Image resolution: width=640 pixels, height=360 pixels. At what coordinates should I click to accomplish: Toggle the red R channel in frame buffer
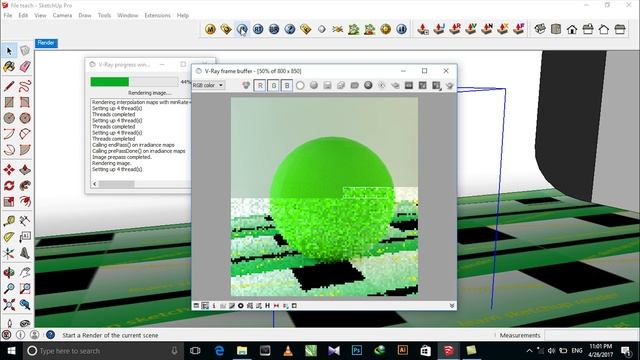click(260, 85)
